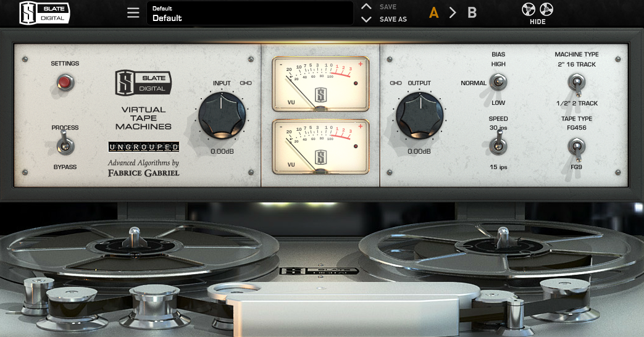Click the PROCESS label
Image resolution: width=644 pixels, height=337 pixels.
pos(65,128)
